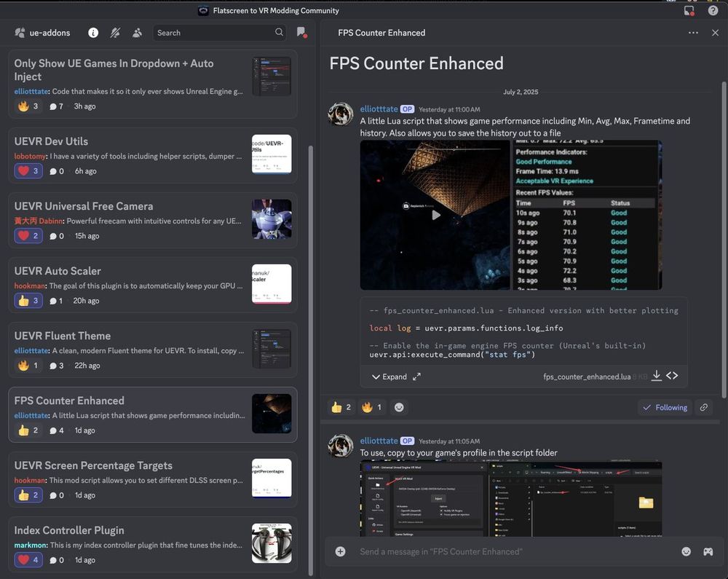Image resolution: width=728 pixels, height=579 pixels.
Task: Toggle thumbs up on UEVR Auto Scaler
Action: [28, 300]
